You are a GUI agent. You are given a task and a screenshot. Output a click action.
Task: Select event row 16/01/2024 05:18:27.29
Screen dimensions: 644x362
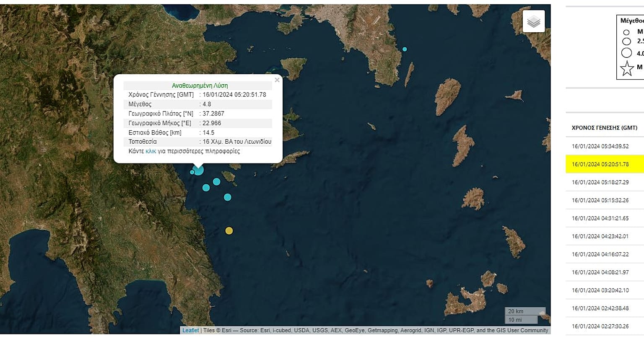click(605, 182)
